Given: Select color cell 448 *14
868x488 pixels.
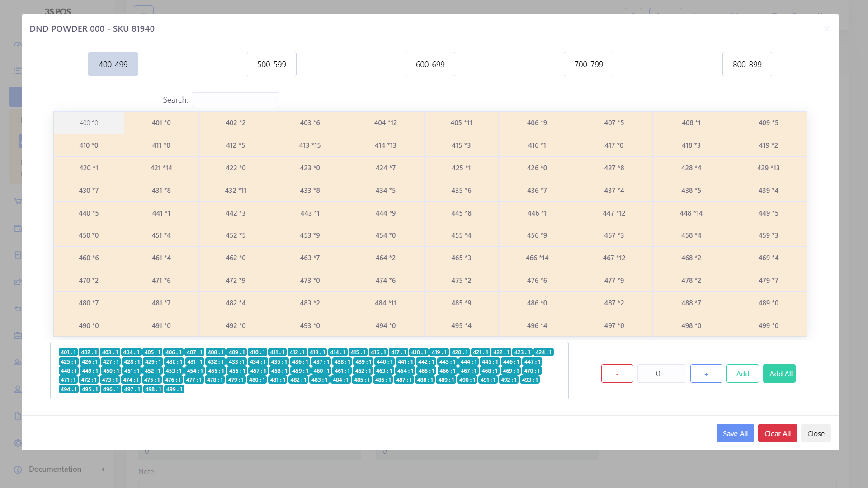Looking at the screenshot, I should tap(691, 213).
